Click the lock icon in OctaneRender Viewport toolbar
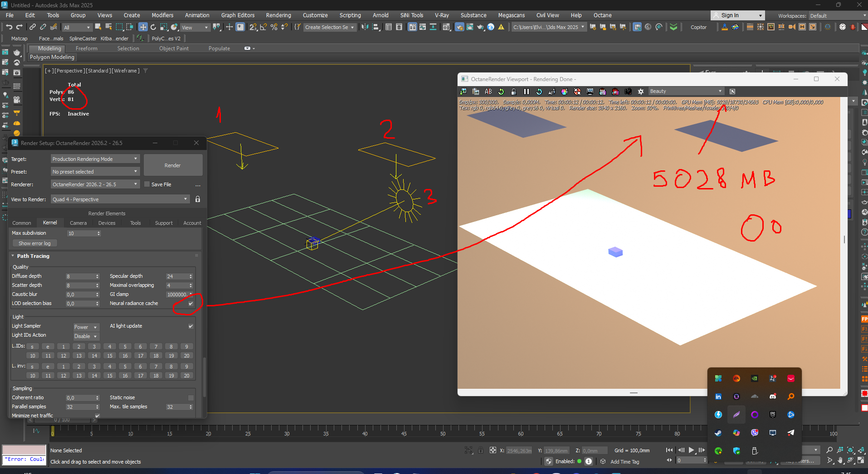The width and height of the screenshot is (868, 474). [514, 92]
